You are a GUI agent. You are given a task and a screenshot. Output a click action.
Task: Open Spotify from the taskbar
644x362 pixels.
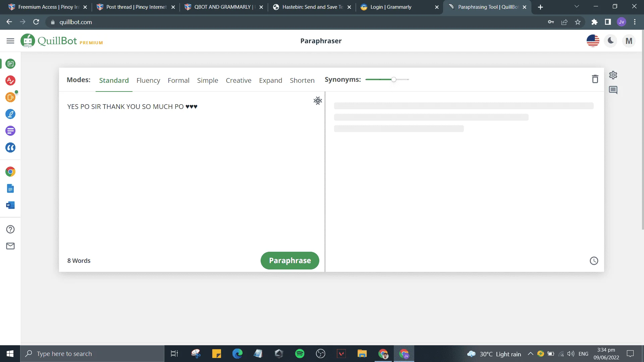300,354
